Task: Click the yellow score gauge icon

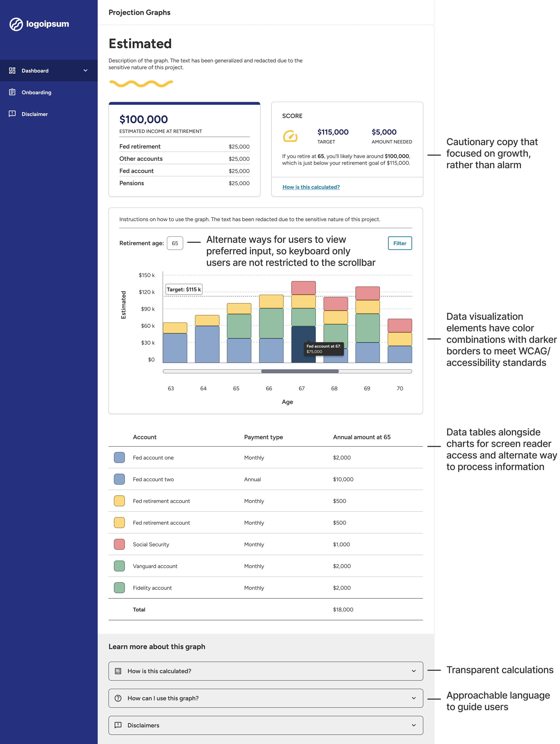Action: pos(290,136)
